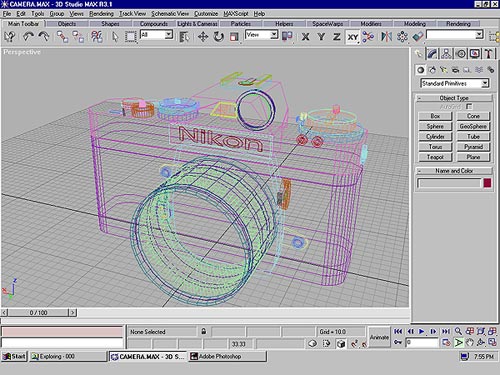Select the Move transform tool
The width and height of the screenshot is (500, 375).
click(203, 36)
